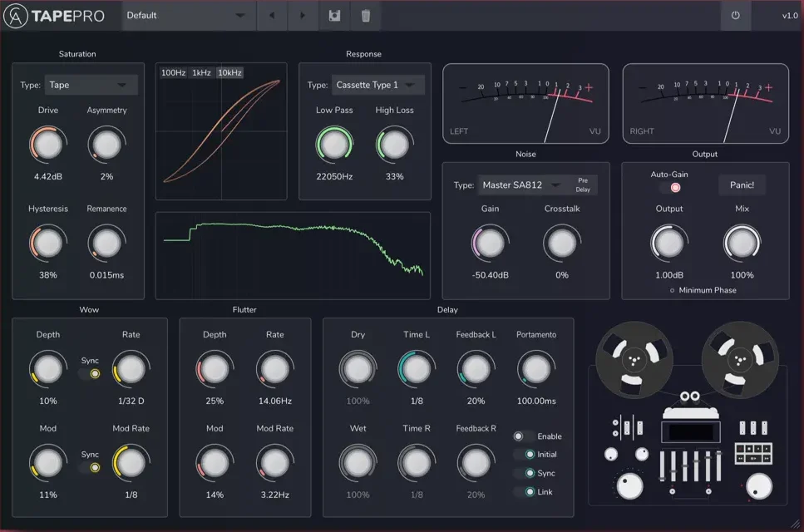This screenshot has width=804, height=532.
Task: Go to the next preset arrow
Action: click(303, 15)
